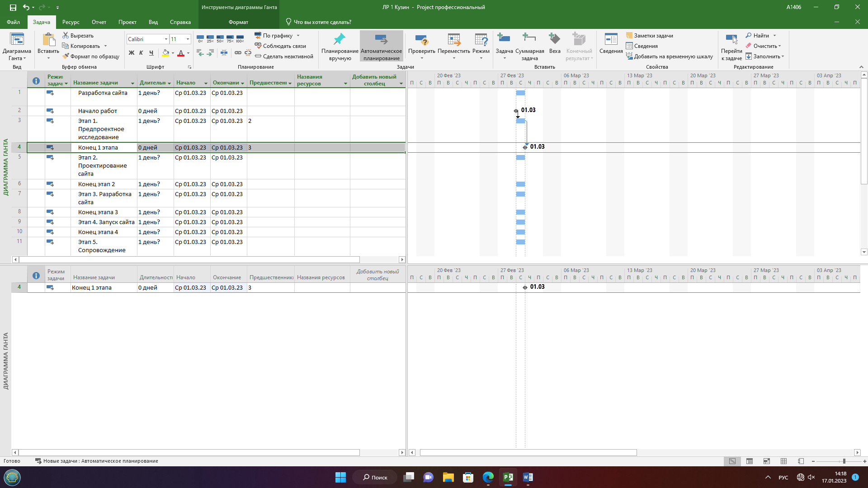The image size is (868, 488).
Task: Open the font color red A swatch
Action: click(181, 53)
